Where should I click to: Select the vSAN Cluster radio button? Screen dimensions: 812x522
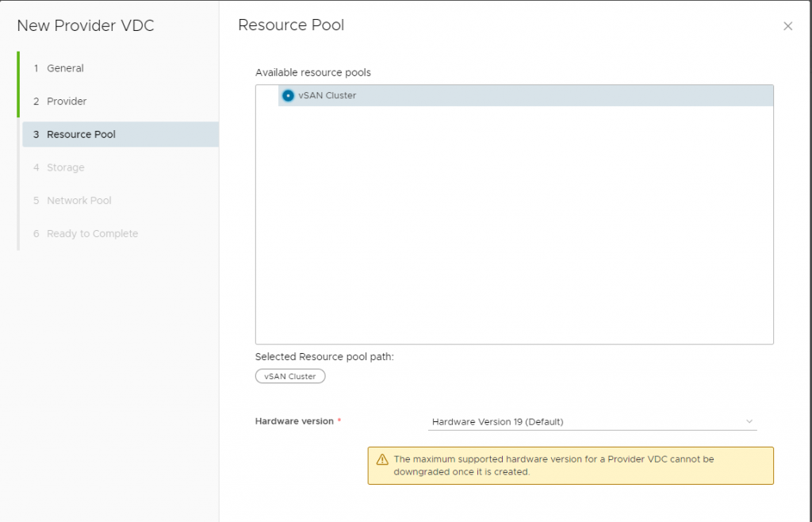pos(288,95)
